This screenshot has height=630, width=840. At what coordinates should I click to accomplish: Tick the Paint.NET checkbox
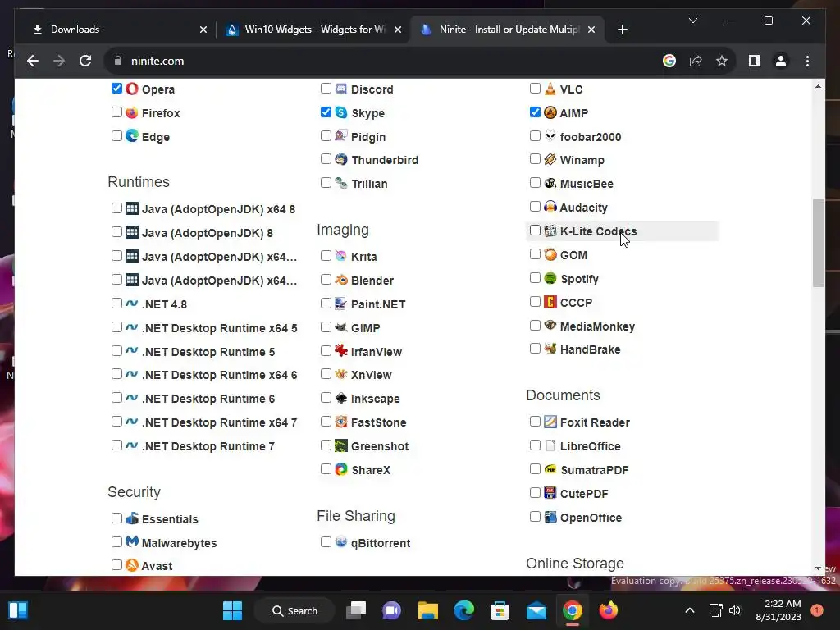tap(326, 304)
